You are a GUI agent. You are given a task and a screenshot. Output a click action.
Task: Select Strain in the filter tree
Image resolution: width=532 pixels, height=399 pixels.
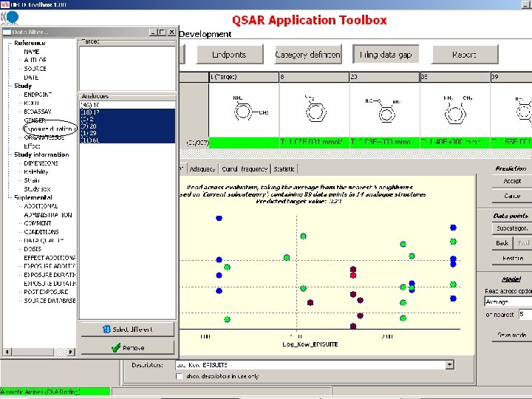click(32, 180)
